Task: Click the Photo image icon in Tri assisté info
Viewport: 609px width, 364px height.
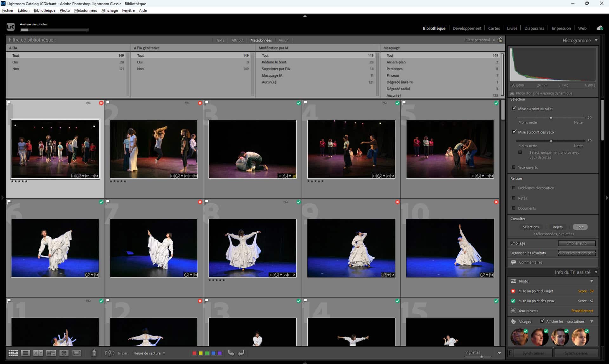Action: coord(514,281)
